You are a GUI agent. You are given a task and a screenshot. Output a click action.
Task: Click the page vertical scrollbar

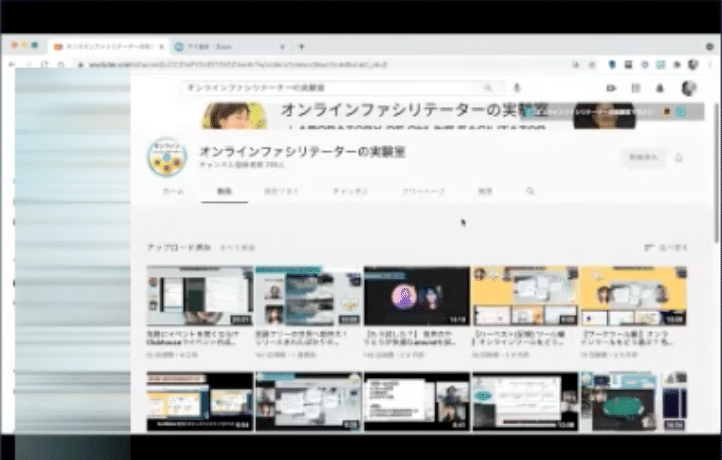(x=715, y=173)
